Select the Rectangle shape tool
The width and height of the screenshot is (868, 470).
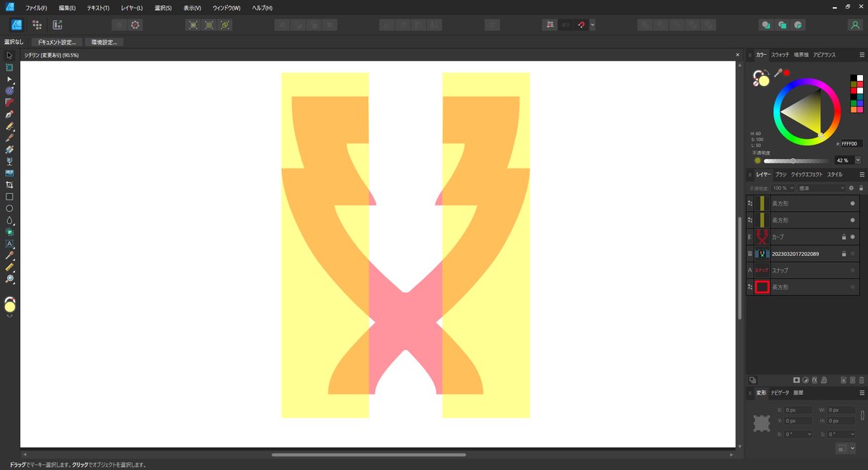point(9,197)
